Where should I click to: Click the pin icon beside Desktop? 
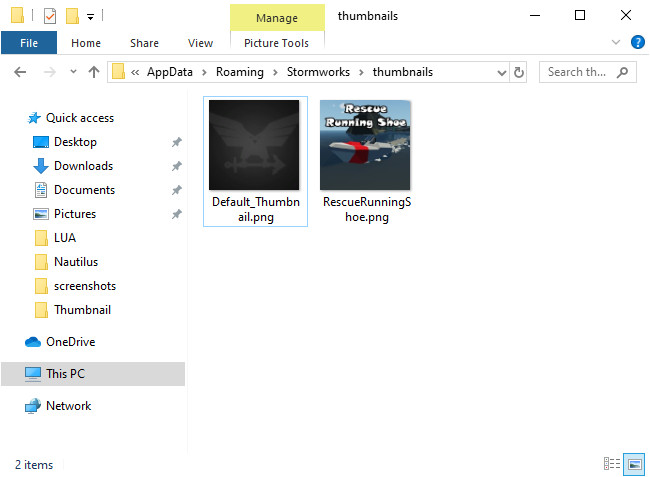[x=177, y=142]
